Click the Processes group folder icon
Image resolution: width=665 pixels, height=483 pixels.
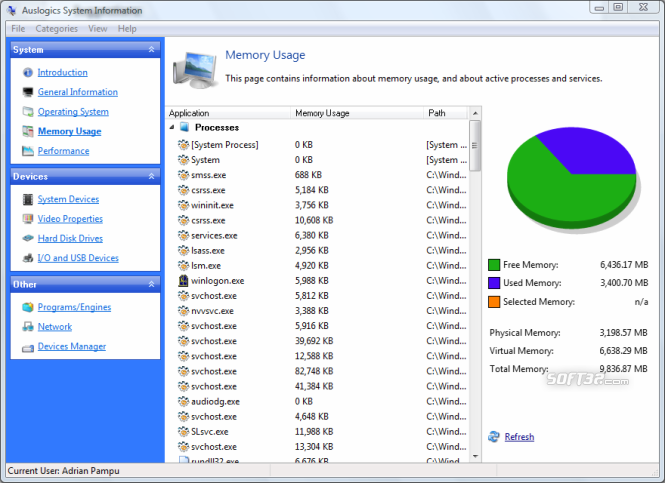[x=184, y=127]
